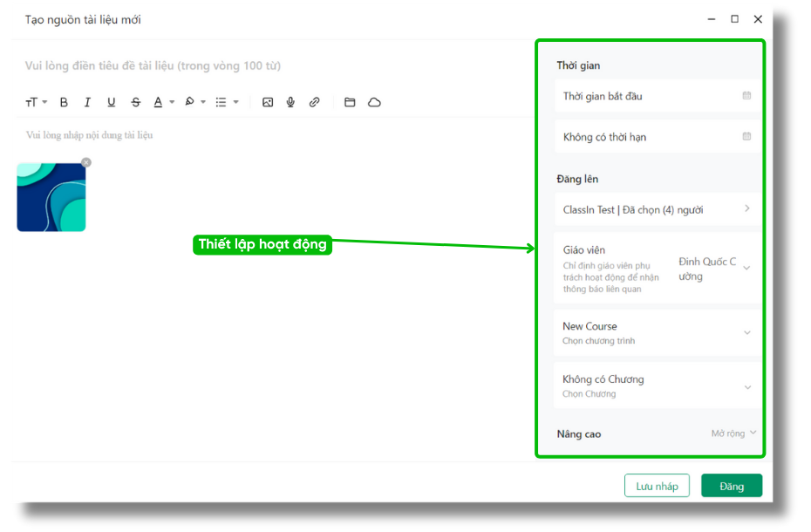Click the insert image icon
The width and height of the screenshot is (811, 532).
pos(268,103)
